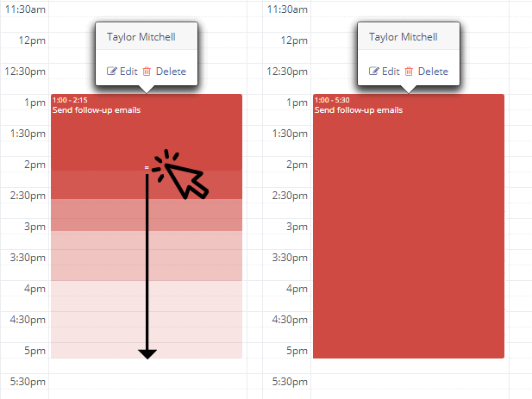Viewport: 532px width, 399px height.
Task: Click the 1:00 - 2:15 time label of the event
Action: [70, 100]
